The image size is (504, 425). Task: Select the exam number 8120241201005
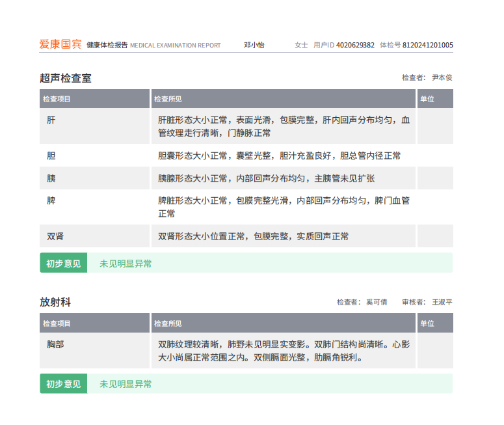click(x=428, y=45)
